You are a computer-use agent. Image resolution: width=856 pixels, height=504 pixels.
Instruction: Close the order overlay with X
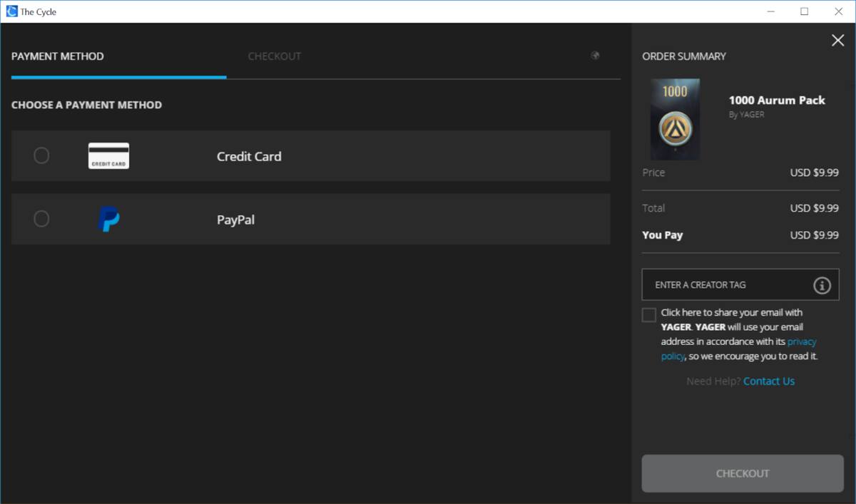pyautogui.click(x=838, y=41)
